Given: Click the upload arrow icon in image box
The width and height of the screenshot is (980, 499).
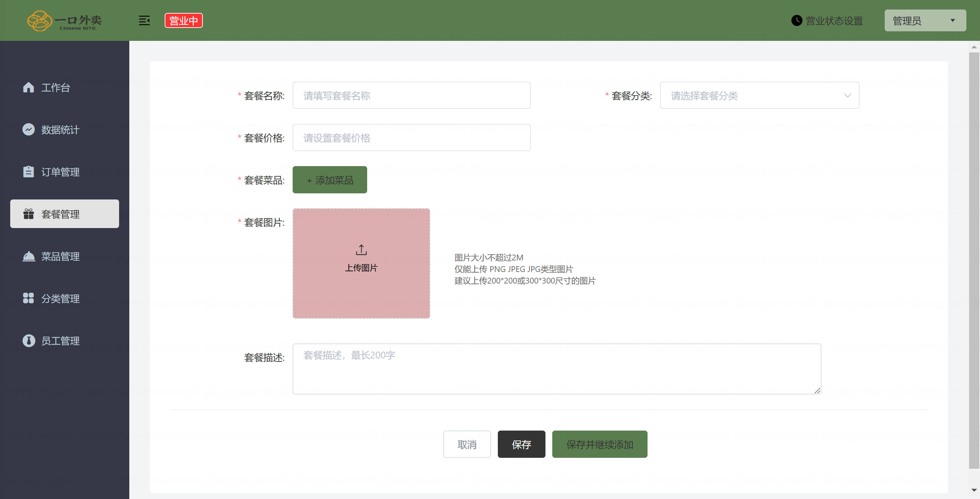Looking at the screenshot, I should pos(361,250).
